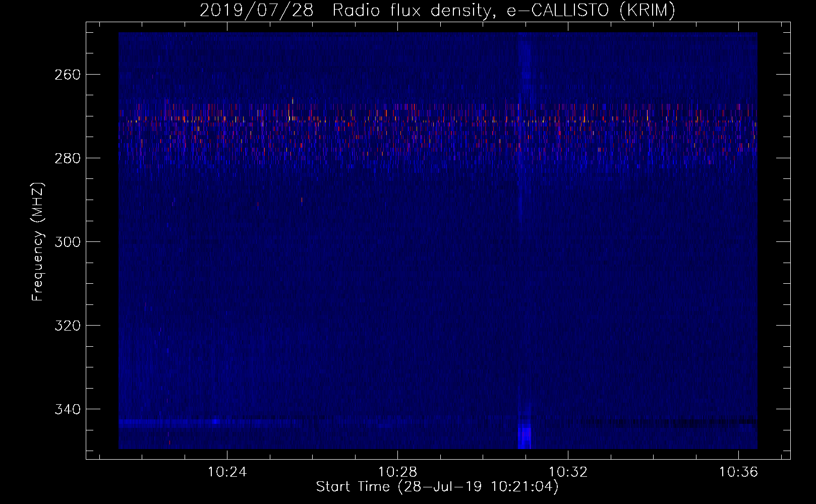Select the 280 frequency tick label
The image size is (816, 504).
pos(67,158)
